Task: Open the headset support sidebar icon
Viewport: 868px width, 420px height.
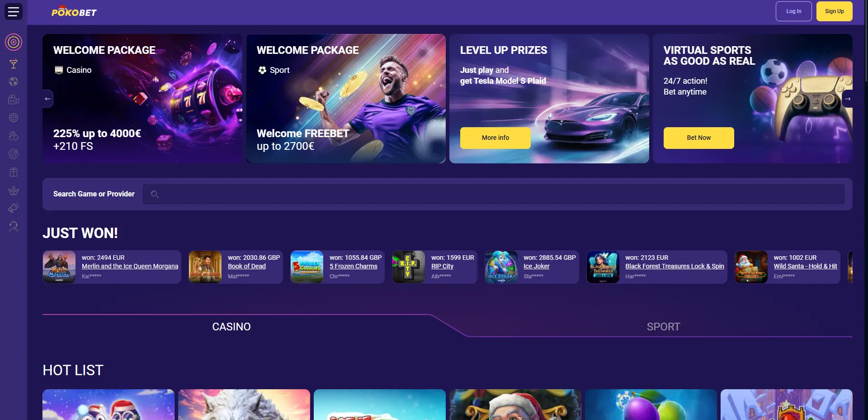Action: click(14, 226)
